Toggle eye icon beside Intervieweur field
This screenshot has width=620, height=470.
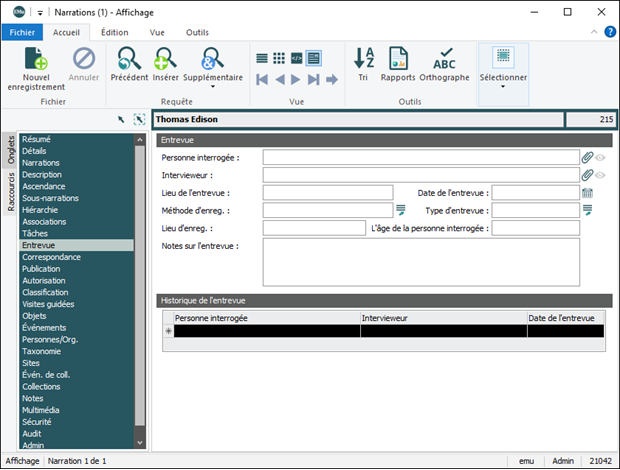click(601, 175)
